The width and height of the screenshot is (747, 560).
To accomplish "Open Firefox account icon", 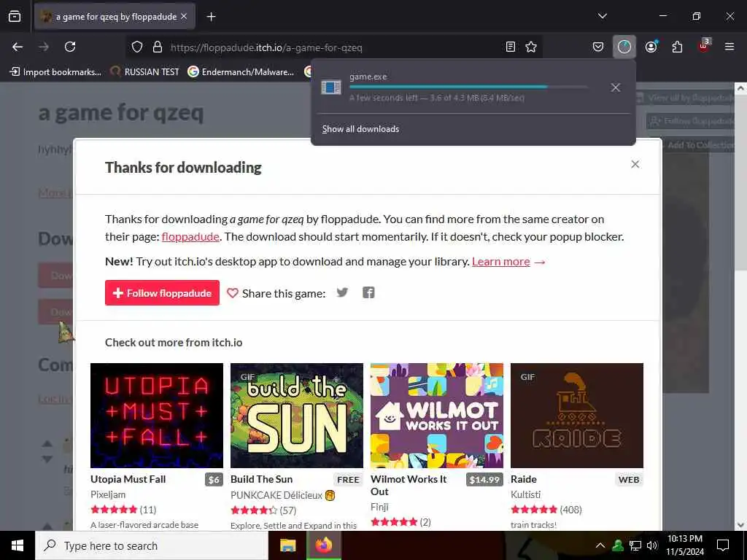I will [x=651, y=47].
